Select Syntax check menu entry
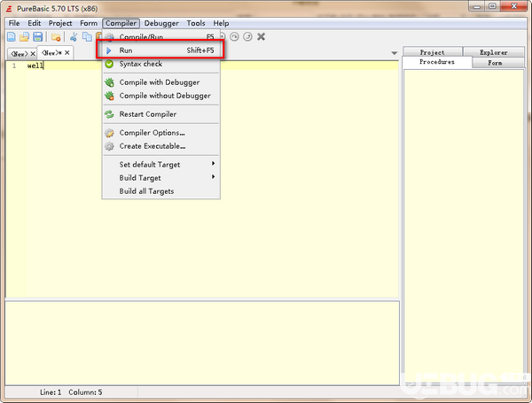 (161, 64)
